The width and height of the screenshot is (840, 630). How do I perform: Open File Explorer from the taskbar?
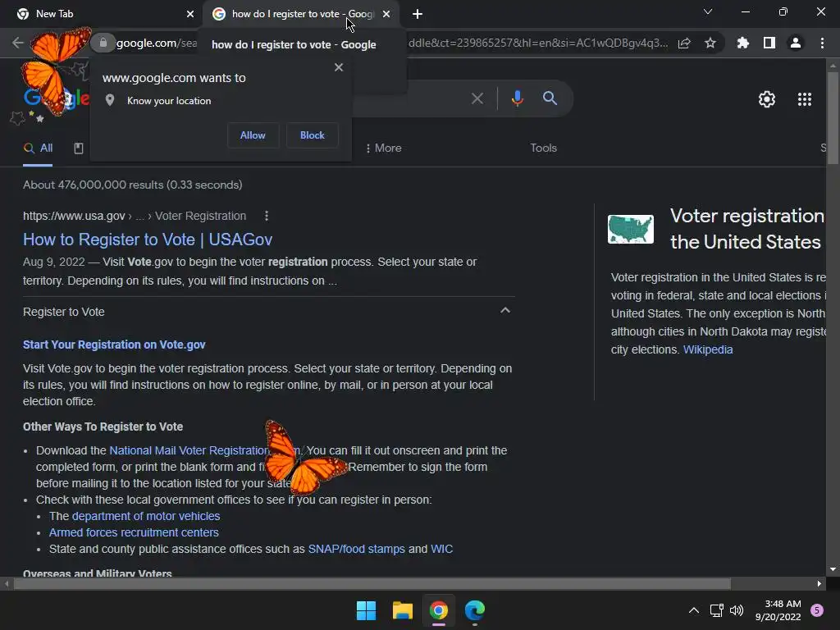pos(402,610)
